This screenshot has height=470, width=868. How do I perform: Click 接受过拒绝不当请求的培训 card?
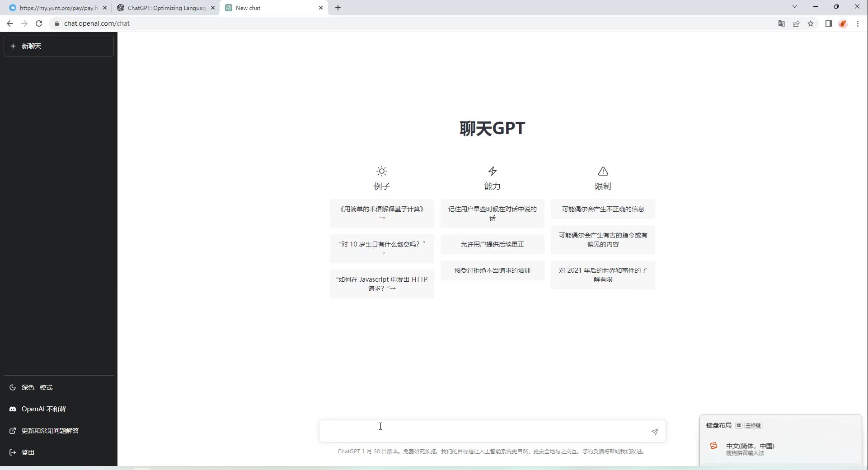click(x=493, y=270)
